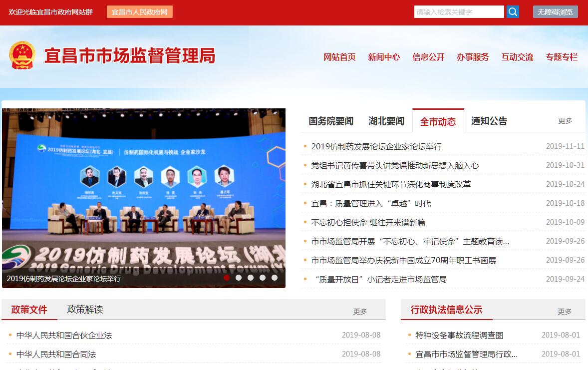Viewport: 588px width, 370px height.
Task: Switch to 政策解读 tab
Action: (x=85, y=310)
